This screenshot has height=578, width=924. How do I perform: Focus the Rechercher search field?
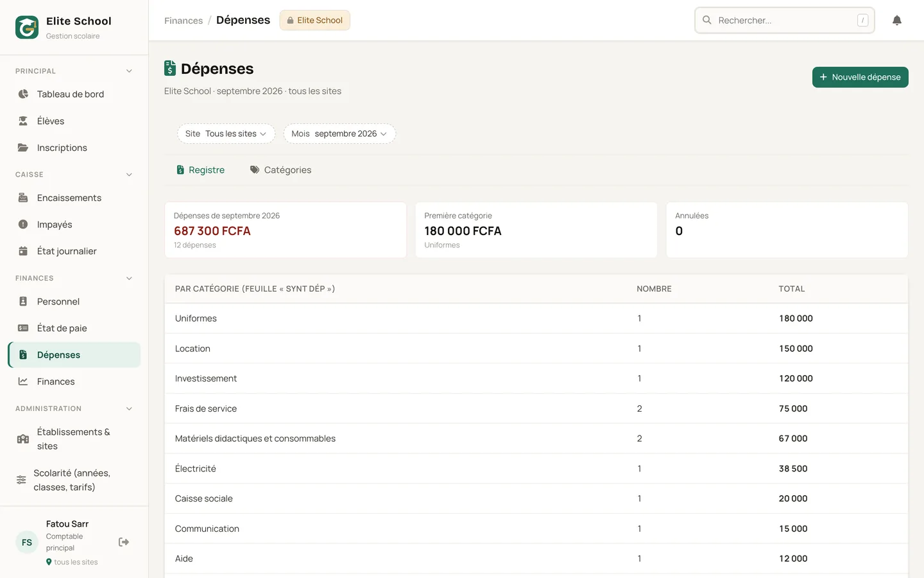pos(785,21)
